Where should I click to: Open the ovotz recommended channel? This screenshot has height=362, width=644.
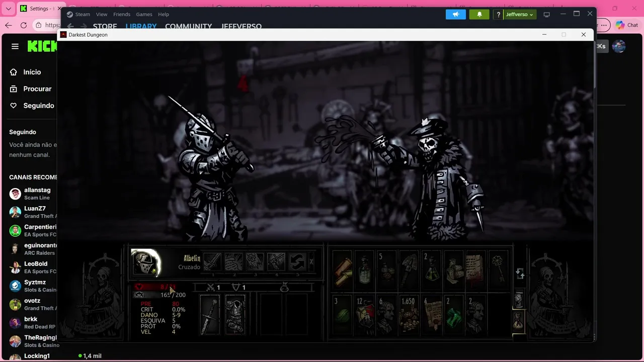[33, 304]
